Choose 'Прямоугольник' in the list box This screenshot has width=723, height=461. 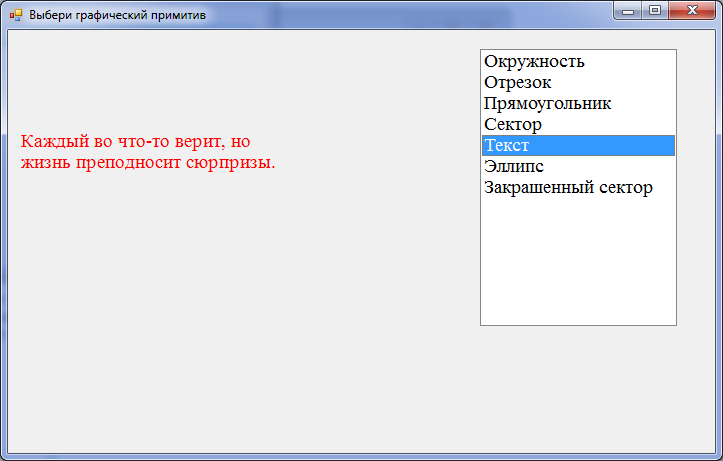tap(578, 103)
